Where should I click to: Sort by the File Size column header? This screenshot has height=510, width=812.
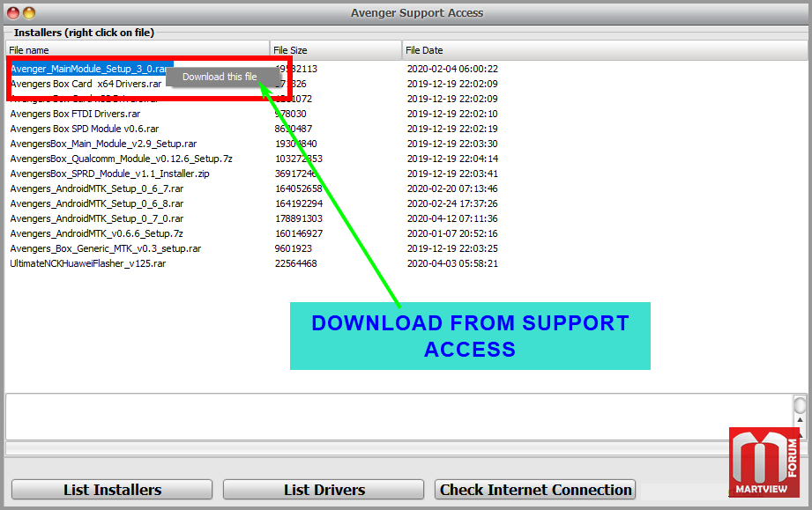click(336, 50)
